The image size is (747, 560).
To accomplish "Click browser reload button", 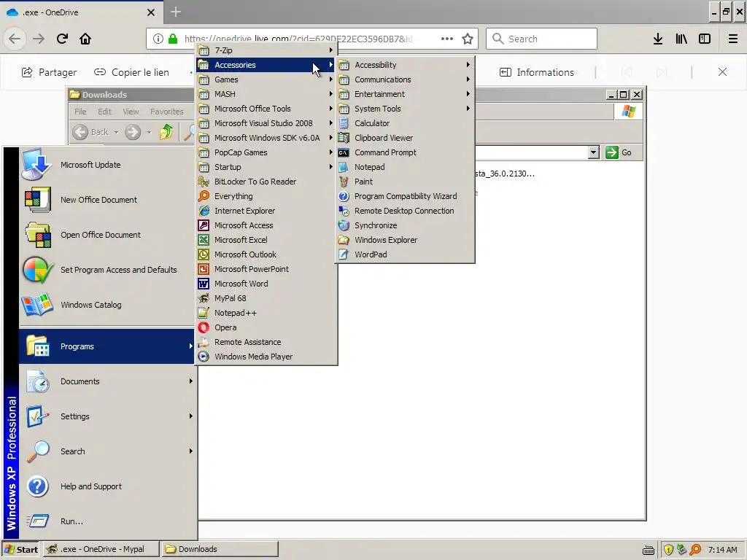I will [63, 39].
